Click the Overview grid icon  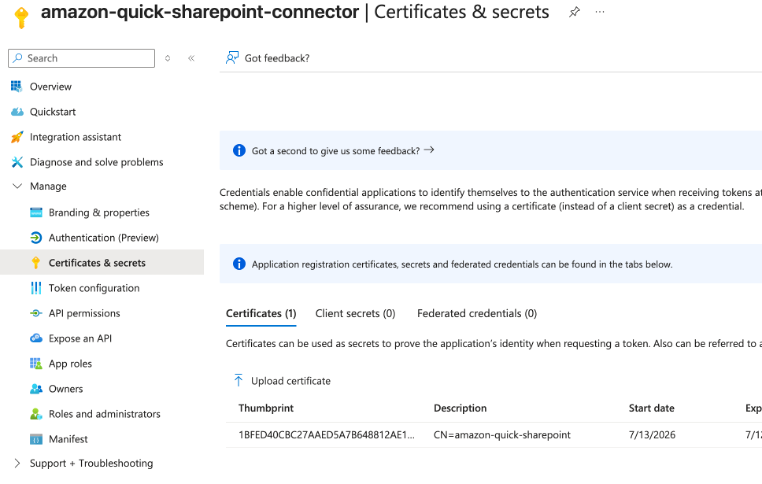pos(17,86)
